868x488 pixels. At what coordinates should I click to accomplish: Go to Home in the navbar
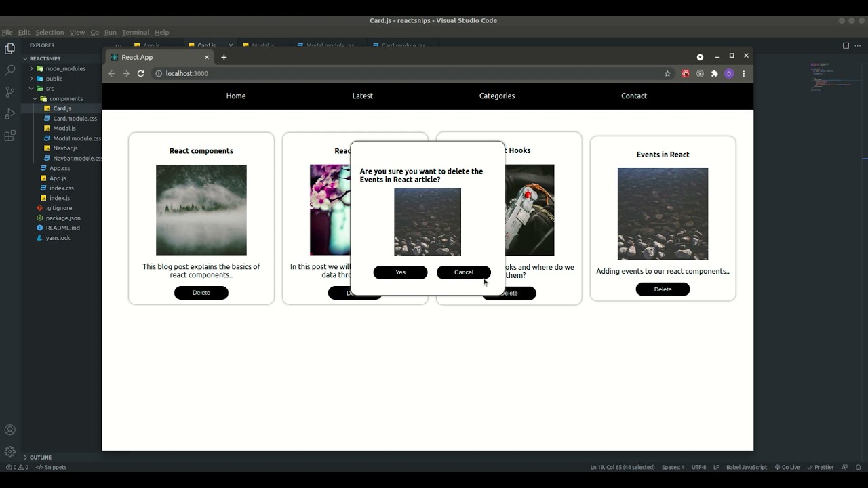tap(236, 96)
